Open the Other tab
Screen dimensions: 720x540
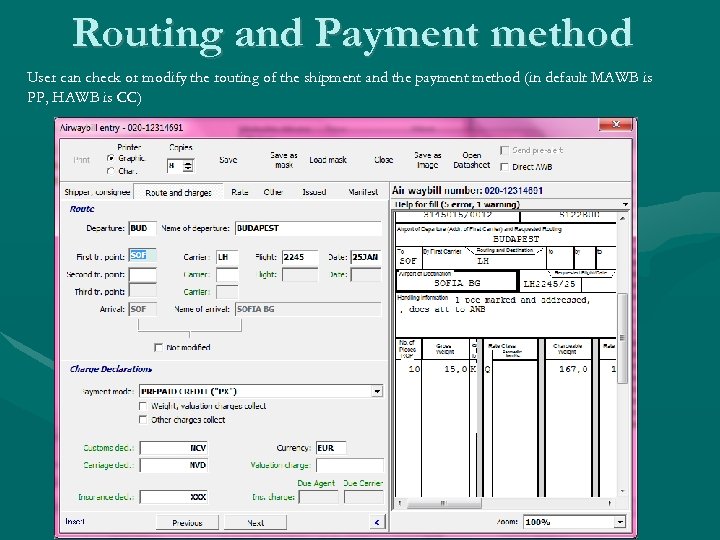coord(273,192)
